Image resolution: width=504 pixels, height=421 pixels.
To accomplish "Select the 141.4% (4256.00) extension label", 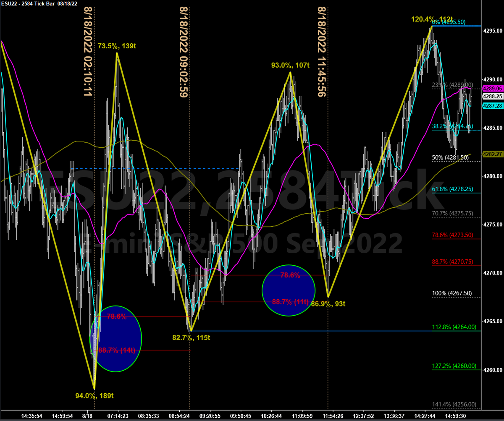I will click(x=454, y=404).
